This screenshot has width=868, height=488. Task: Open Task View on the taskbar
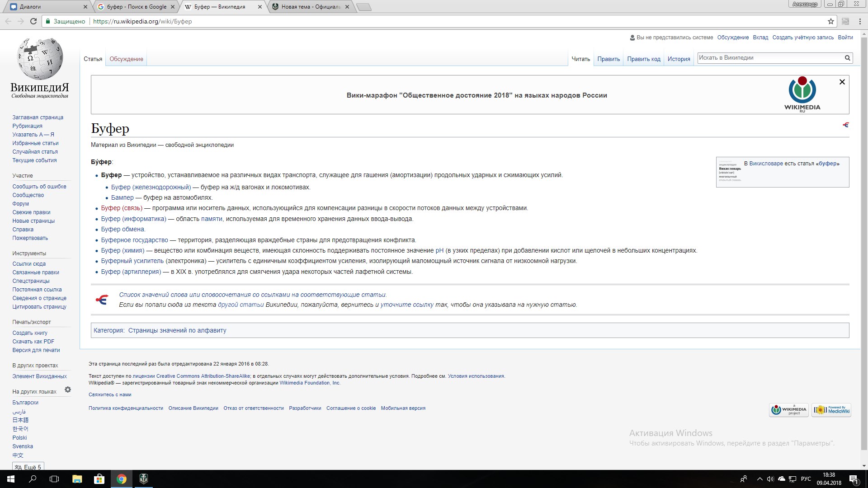(54, 479)
